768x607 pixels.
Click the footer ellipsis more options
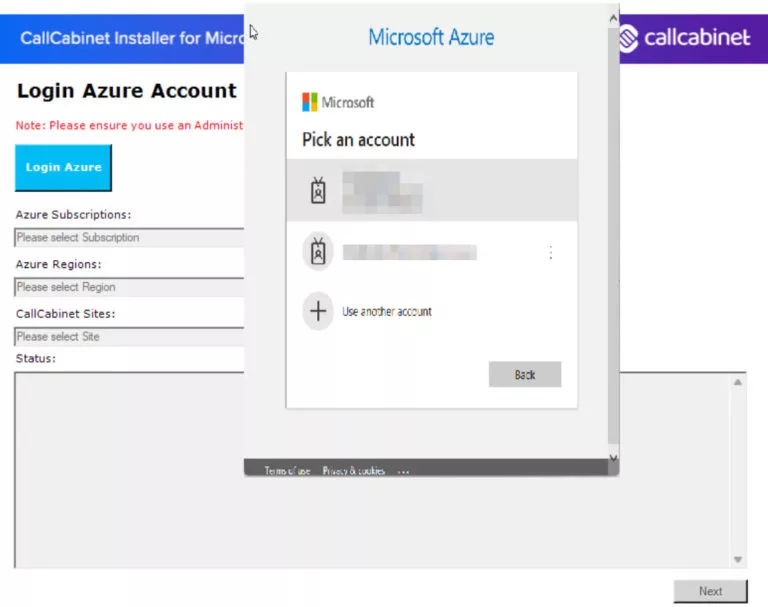[x=403, y=471]
